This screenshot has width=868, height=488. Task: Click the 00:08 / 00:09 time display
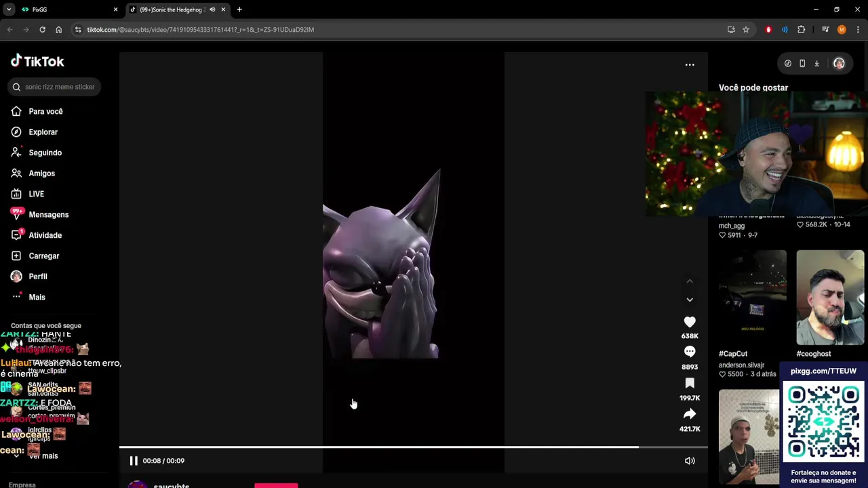pyautogui.click(x=163, y=461)
